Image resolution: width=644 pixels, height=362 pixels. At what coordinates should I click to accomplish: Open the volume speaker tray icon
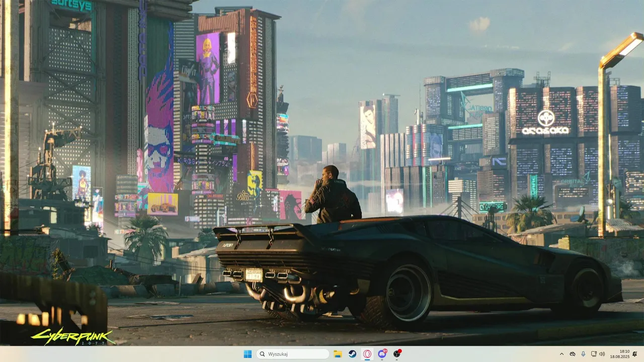[x=602, y=354]
